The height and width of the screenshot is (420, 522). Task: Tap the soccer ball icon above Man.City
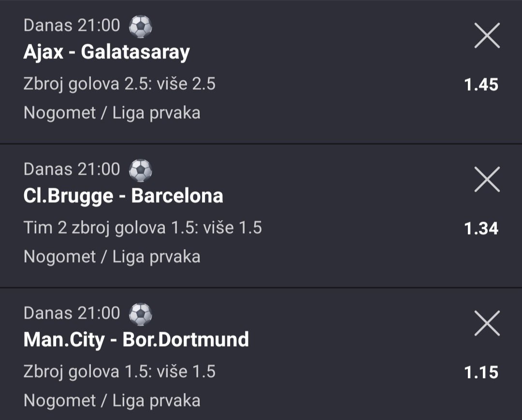coord(140,314)
